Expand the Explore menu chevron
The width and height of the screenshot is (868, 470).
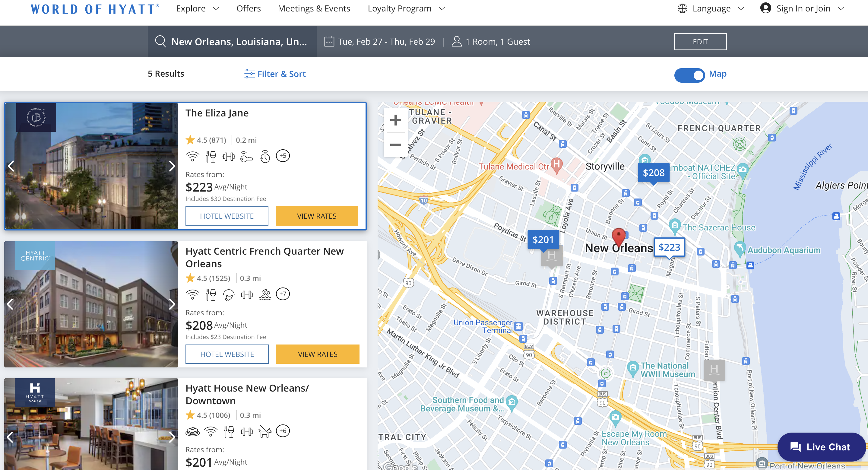(216, 8)
